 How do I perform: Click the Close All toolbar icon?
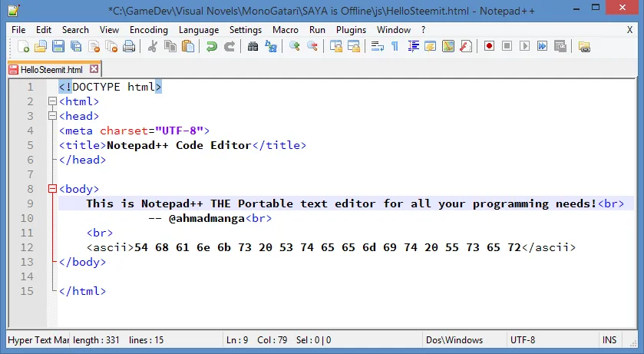[112, 46]
